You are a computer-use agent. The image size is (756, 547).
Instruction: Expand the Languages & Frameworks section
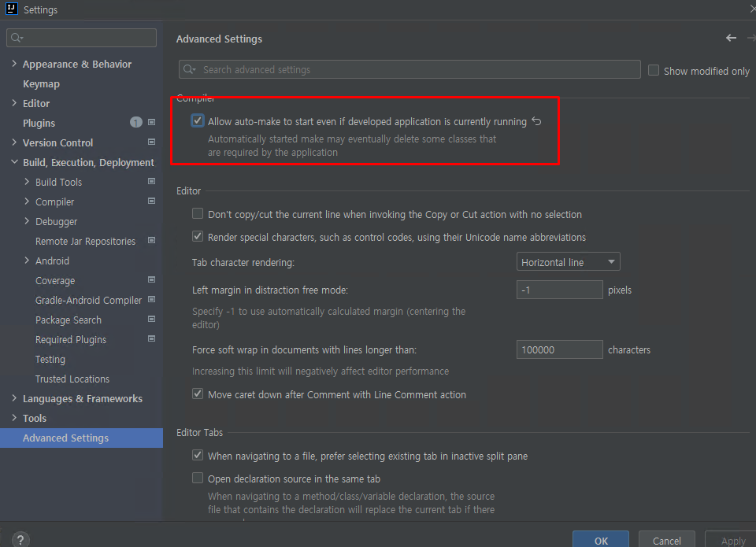pyautogui.click(x=13, y=398)
